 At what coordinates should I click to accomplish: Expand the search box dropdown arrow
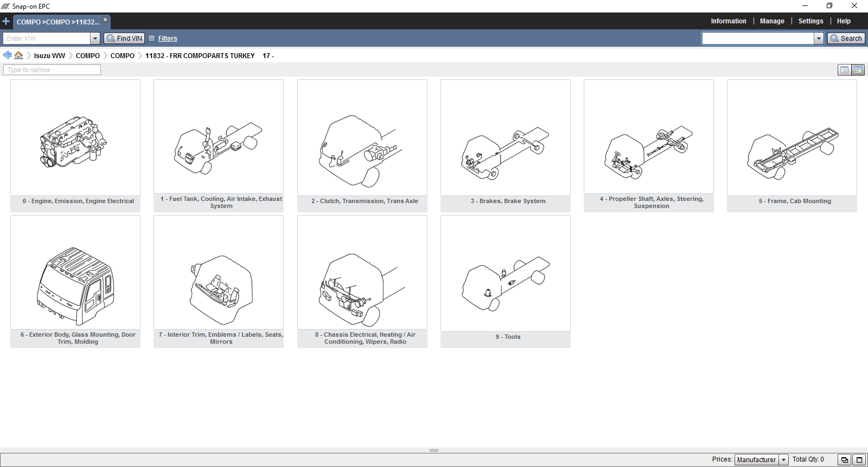click(819, 39)
